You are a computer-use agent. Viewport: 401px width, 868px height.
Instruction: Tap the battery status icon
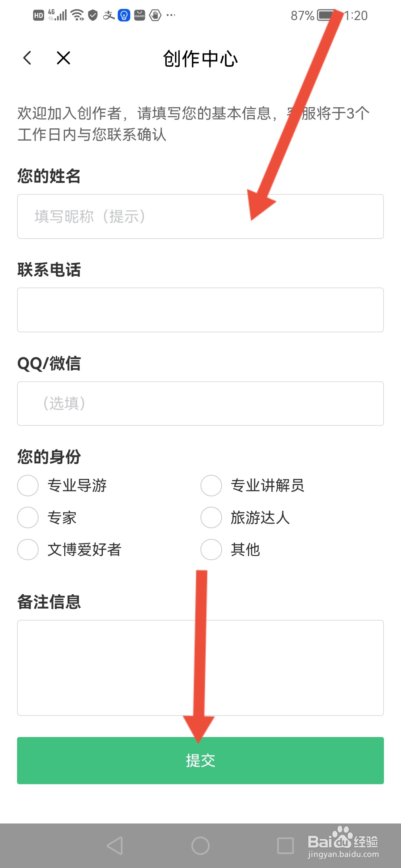(x=326, y=16)
